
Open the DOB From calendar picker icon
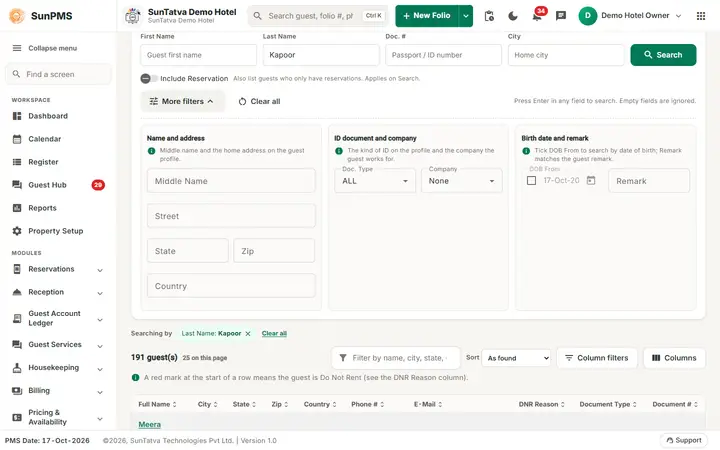(x=591, y=180)
